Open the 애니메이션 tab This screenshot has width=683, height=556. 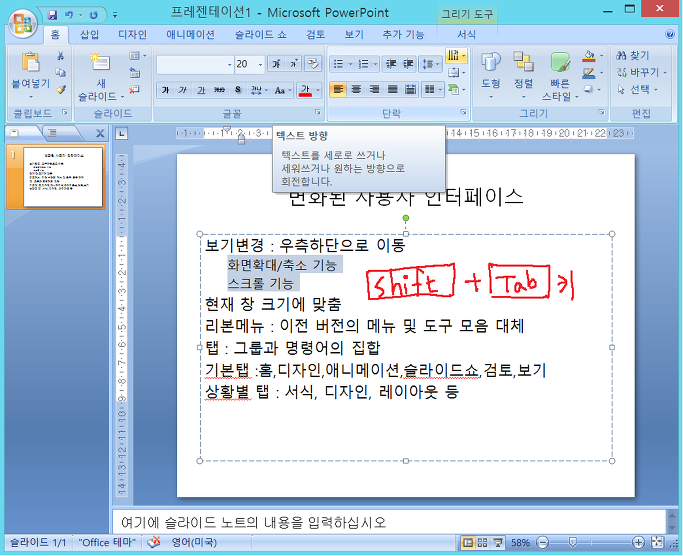tap(190, 34)
